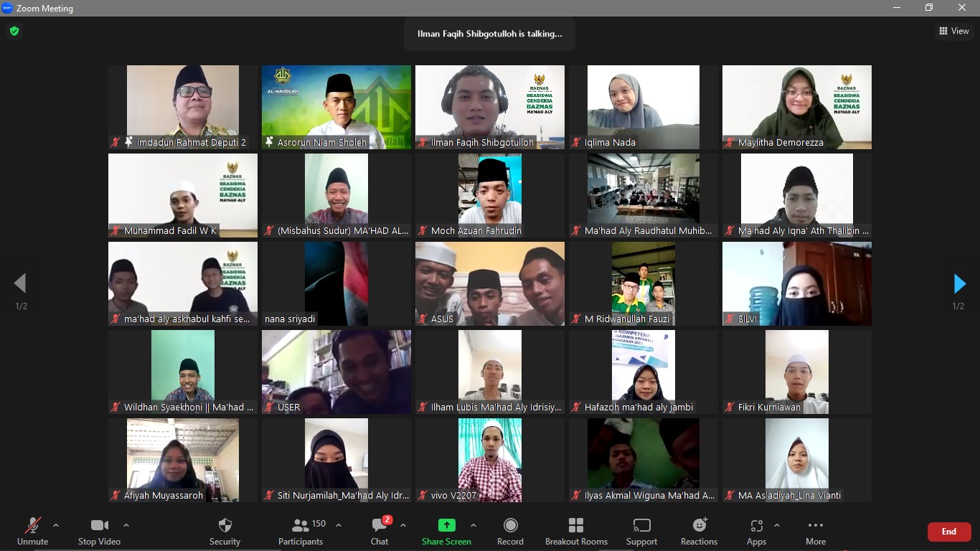Expand audio settings arrow beside Unmute
The width and height of the screenshot is (980, 551).
click(56, 525)
